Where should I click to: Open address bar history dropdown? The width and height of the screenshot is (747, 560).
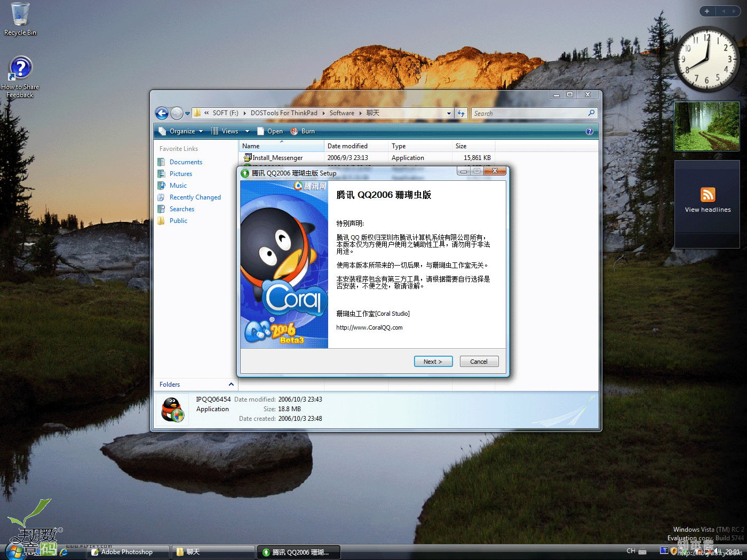(x=449, y=113)
